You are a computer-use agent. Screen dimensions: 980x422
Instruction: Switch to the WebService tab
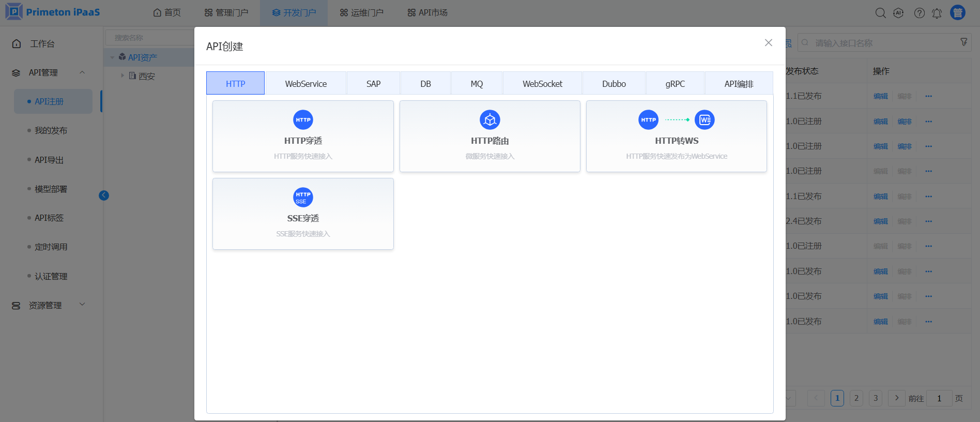point(305,84)
